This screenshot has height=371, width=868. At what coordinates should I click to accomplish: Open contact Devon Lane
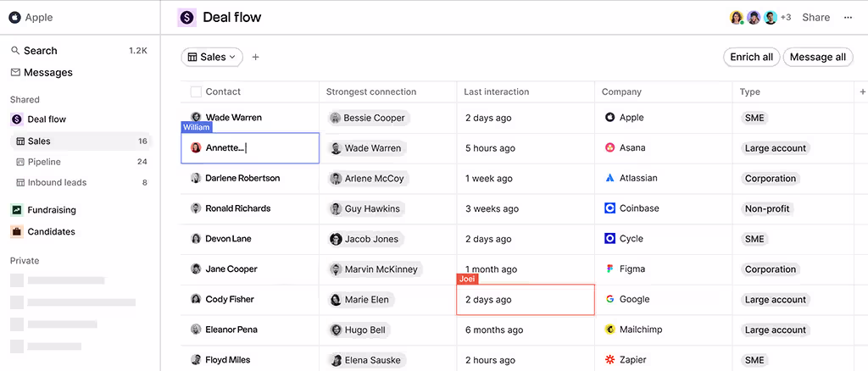click(228, 239)
